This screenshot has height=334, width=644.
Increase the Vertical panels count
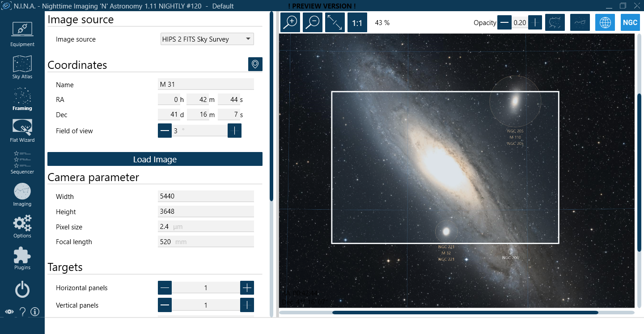coord(247,305)
